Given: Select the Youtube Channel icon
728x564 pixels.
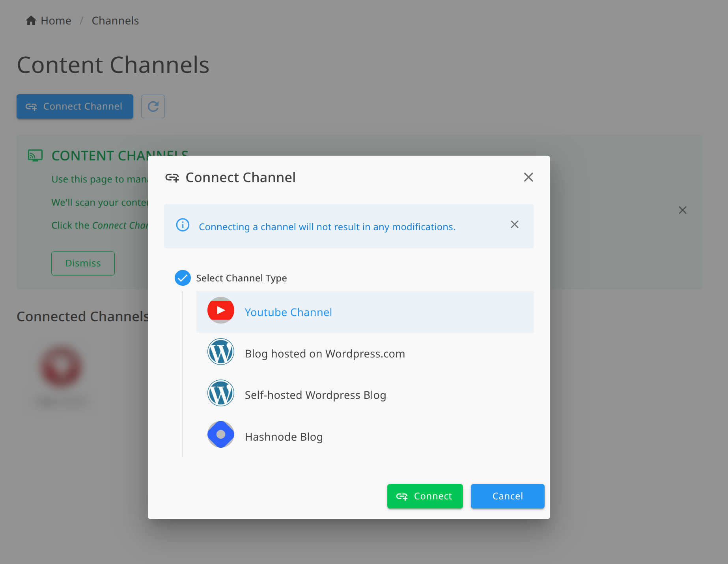Looking at the screenshot, I should click(x=220, y=310).
